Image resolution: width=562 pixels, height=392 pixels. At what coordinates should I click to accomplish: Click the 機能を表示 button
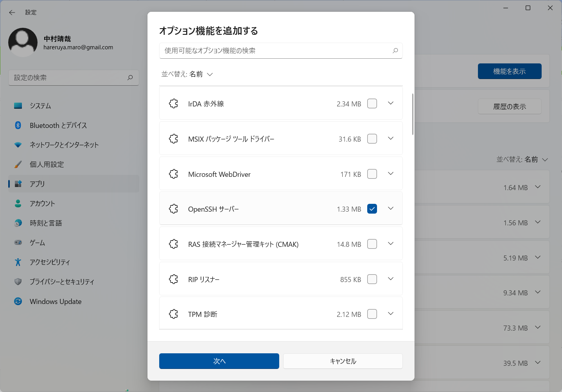click(510, 71)
